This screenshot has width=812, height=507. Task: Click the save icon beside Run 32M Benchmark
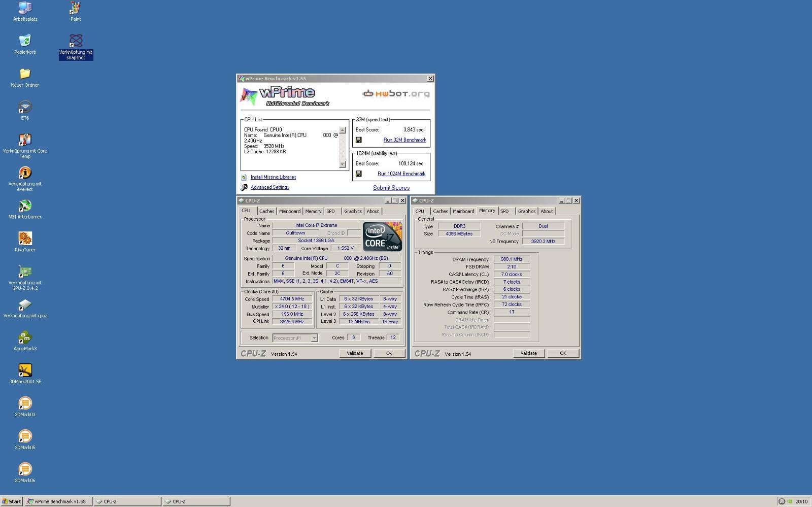(x=359, y=140)
